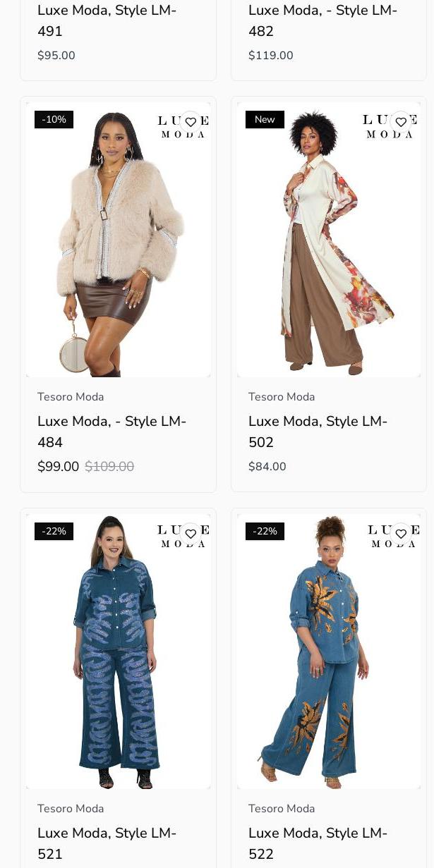This screenshot has width=434, height=868.
Task: Open Luxe Moda, Style LM-491 product link
Action: 107,20
